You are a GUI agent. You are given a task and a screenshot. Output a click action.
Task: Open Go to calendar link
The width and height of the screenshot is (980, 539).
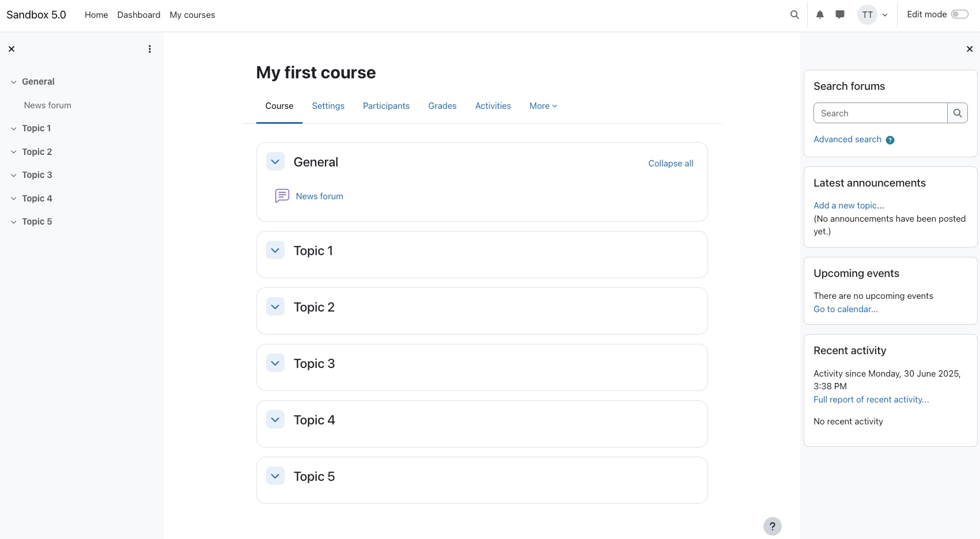coord(845,309)
